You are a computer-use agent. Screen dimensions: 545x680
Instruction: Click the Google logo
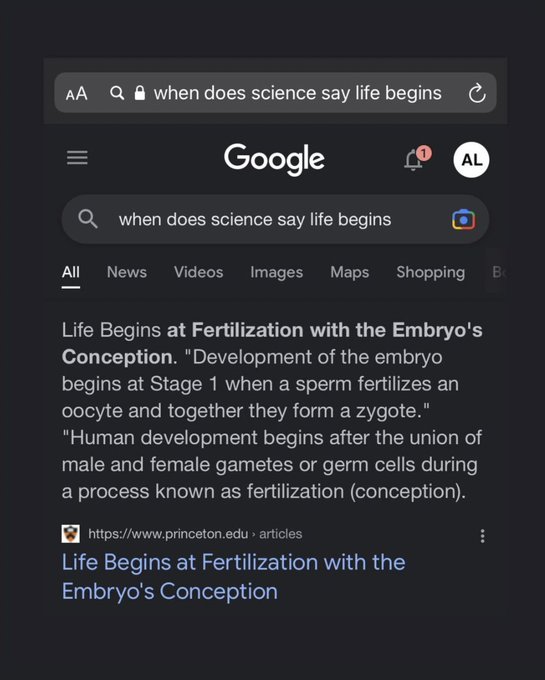tap(274, 160)
